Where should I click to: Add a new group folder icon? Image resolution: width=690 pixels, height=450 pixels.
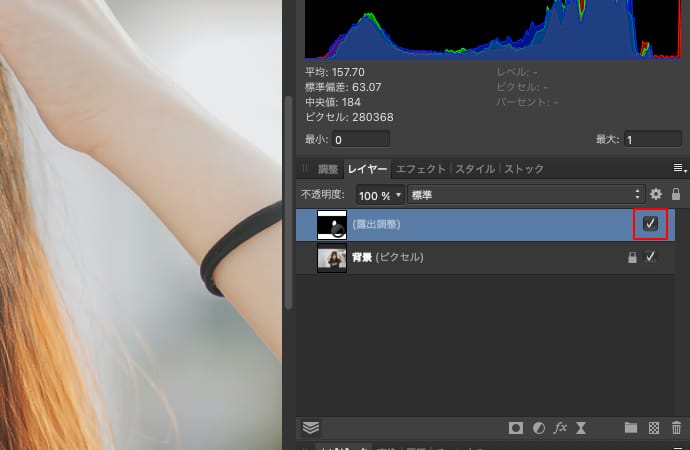pyautogui.click(x=631, y=428)
